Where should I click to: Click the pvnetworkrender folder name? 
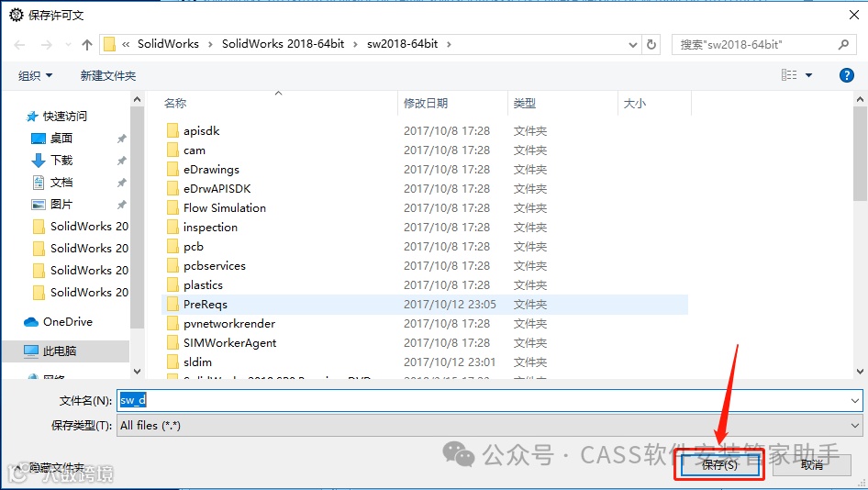(x=229, y=323)
